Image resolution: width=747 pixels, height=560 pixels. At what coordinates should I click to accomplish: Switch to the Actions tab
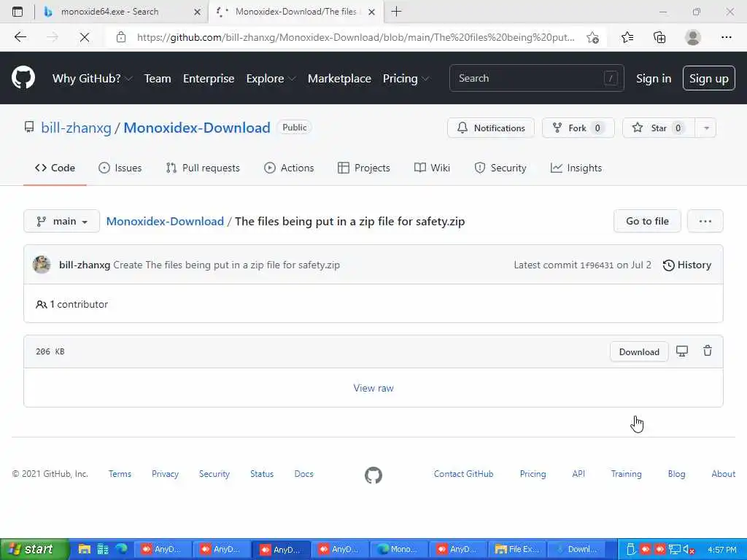[x=289, y=168]
